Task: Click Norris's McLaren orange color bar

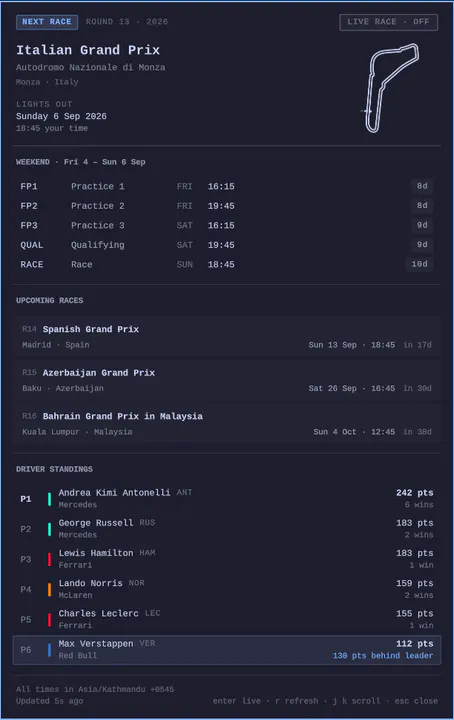Action: [50, 590]
